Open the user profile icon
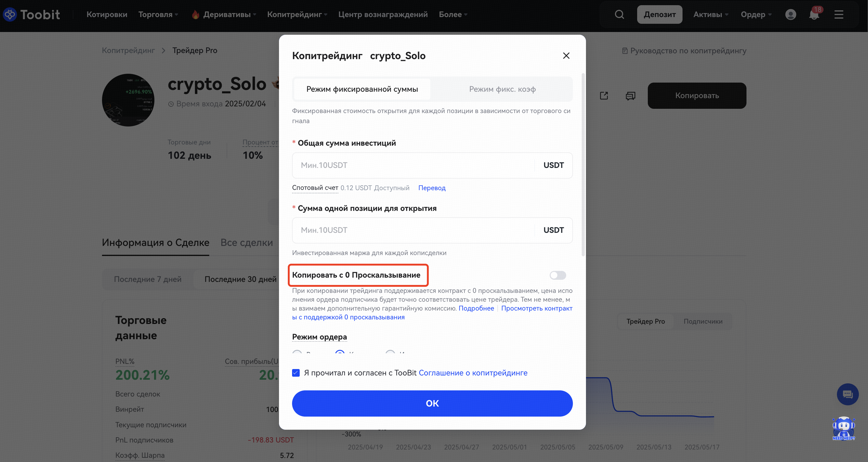The image size is (868, 462). (x=791, y=15)
